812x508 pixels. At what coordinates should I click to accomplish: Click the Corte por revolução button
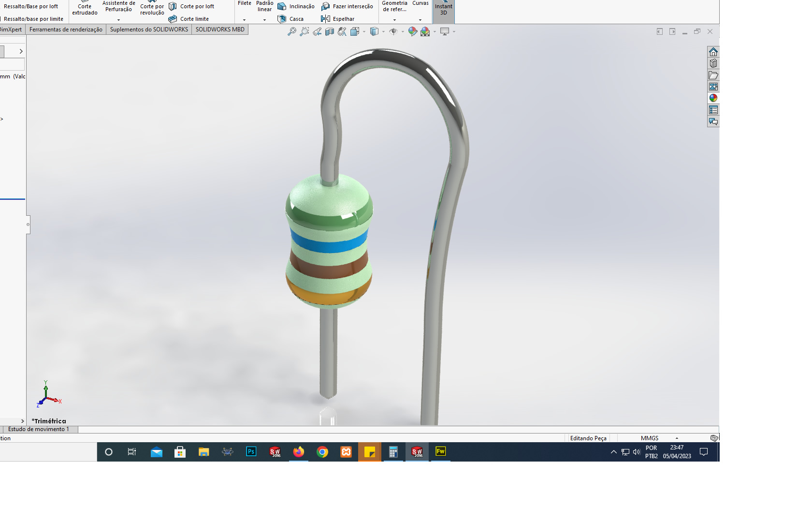pyautogui.click(x=152, y=8)
